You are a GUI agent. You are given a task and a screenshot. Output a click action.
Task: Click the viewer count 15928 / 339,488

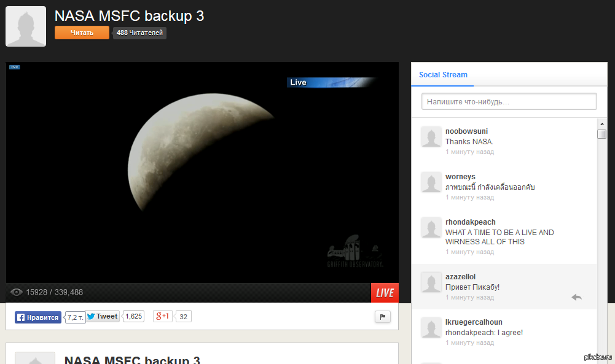tap(55, 292)
